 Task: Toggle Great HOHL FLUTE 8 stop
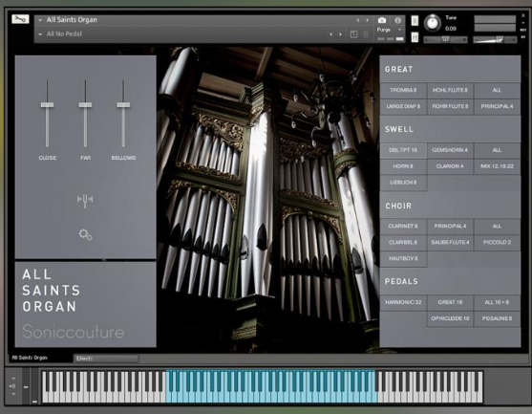(450, 90)
